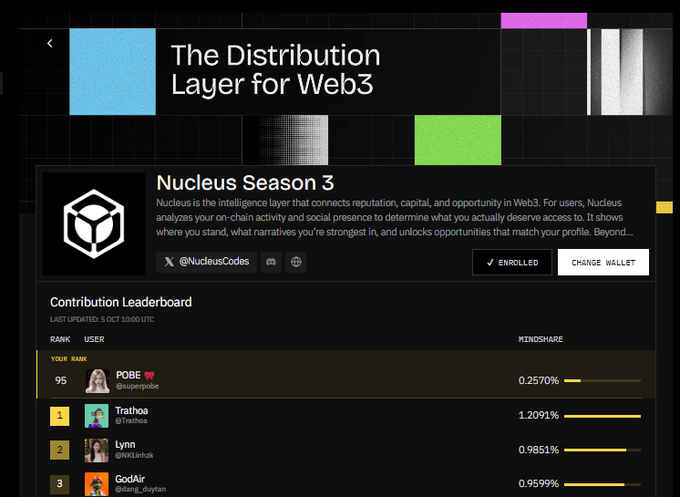Click the Distribution Layer for Web3 banner headline

[275, 69]
